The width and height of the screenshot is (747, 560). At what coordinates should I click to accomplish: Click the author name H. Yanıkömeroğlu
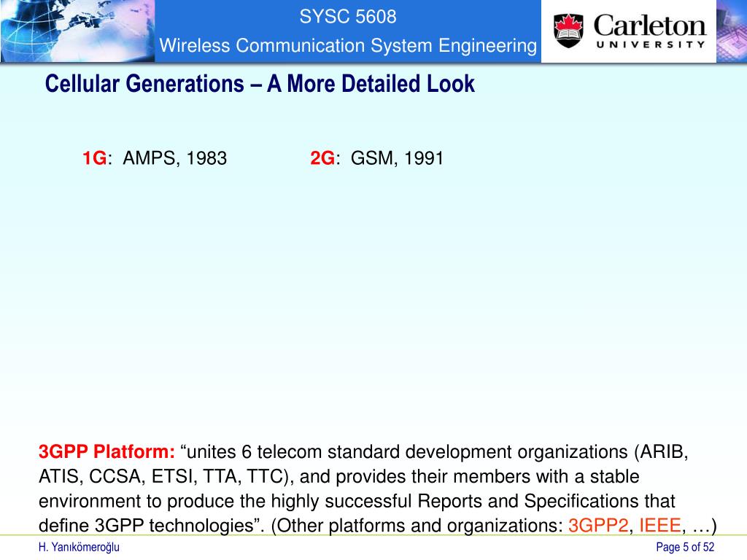click(x=79, y=547)
